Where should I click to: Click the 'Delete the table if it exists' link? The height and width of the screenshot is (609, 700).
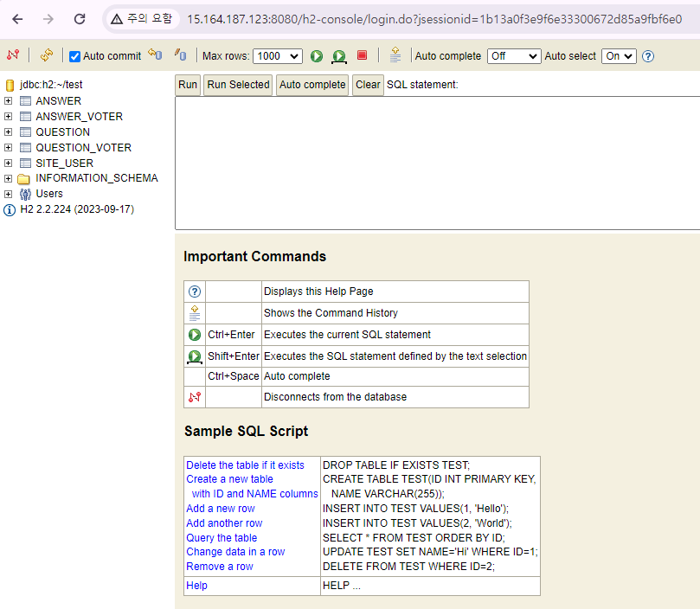pyautogui.click(x=245, y=465)
